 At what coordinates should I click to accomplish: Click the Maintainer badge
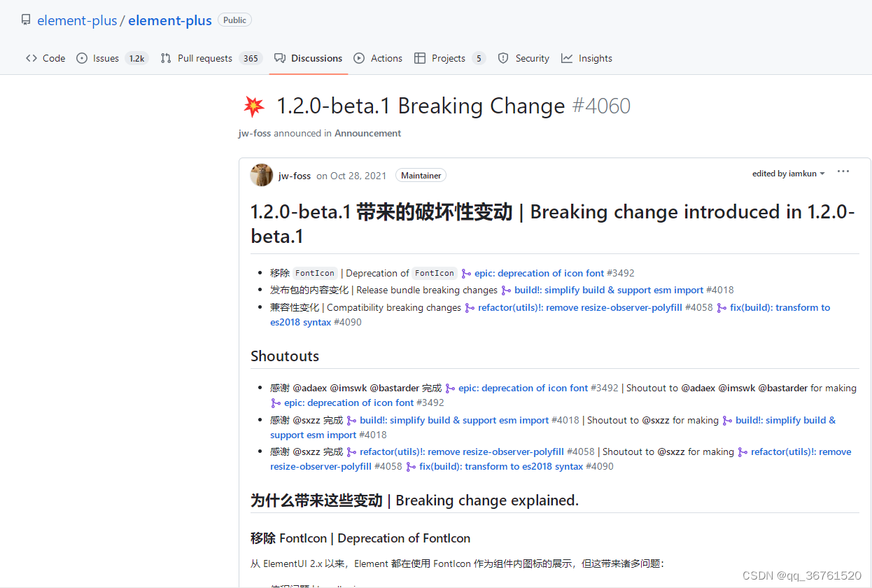pos(421,176)
